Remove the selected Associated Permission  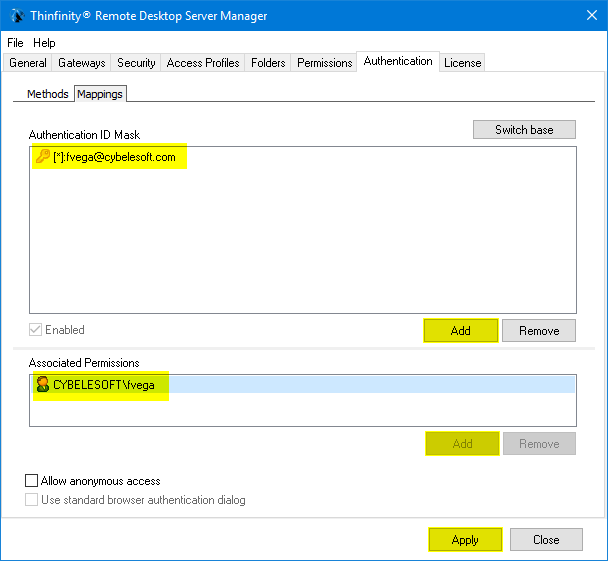539,444
